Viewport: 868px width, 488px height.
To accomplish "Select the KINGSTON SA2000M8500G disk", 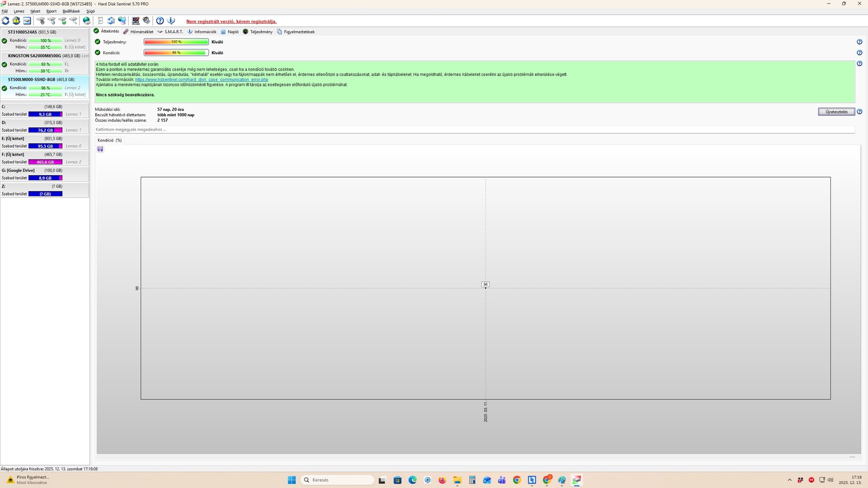I will pos(35,56).
